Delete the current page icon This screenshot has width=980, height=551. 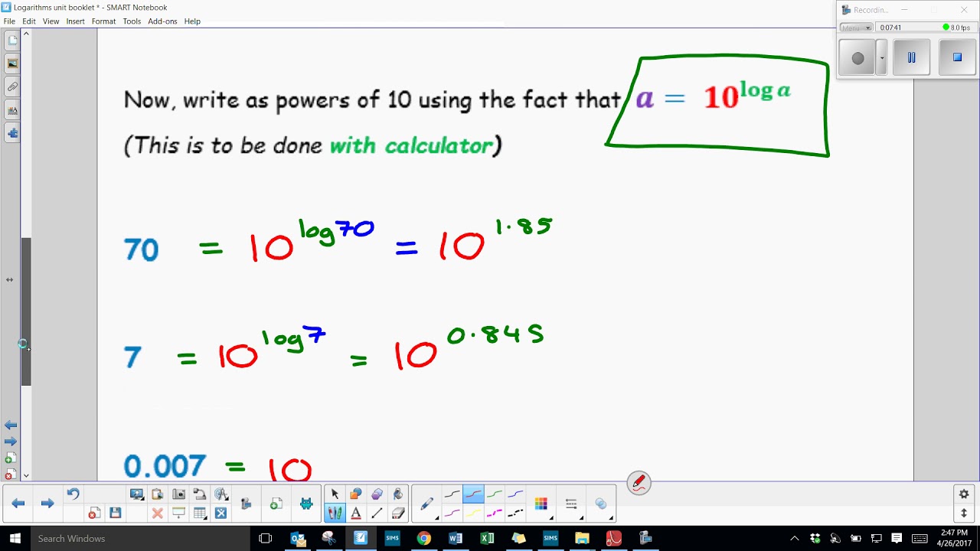[x=94, y=513]
